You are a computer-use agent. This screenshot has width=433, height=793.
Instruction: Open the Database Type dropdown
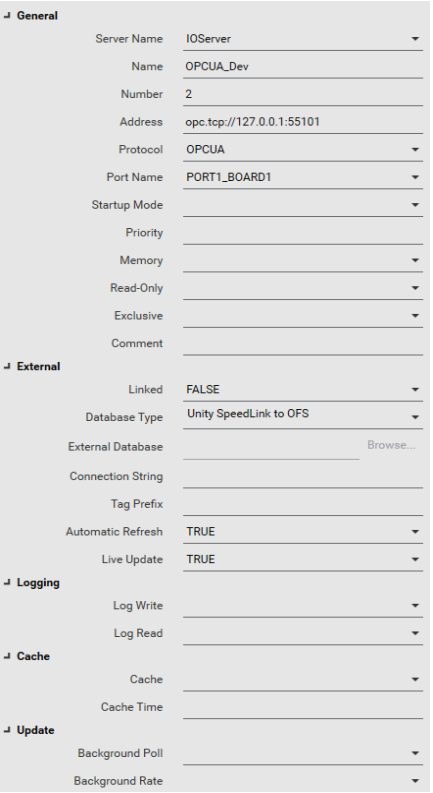click(303, 417)
